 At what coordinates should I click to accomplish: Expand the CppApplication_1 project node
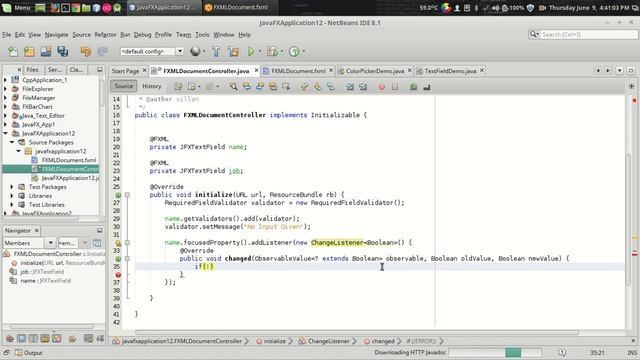point(5,80)
